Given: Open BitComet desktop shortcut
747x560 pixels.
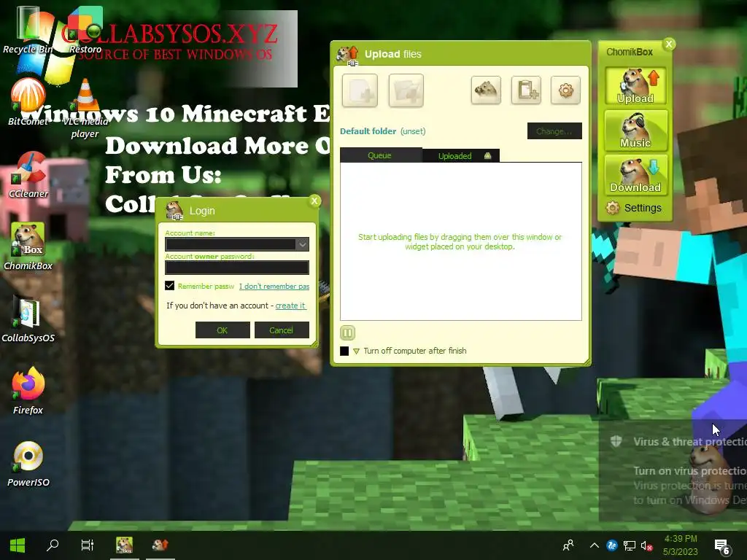Looking at the screenshot, I should tap(28, 102).
